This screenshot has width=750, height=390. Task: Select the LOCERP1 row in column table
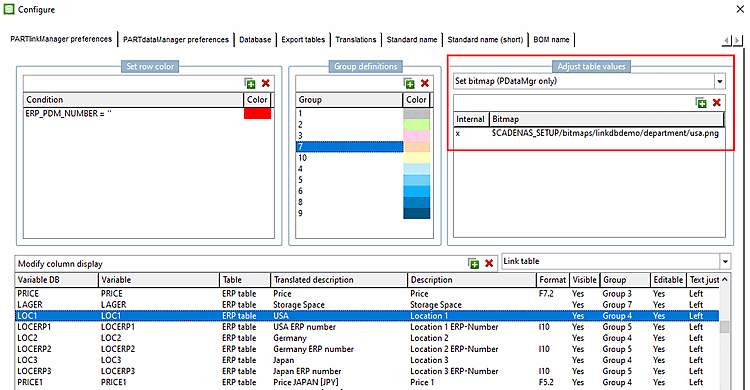pyautogui.click(x=367, y=327)
